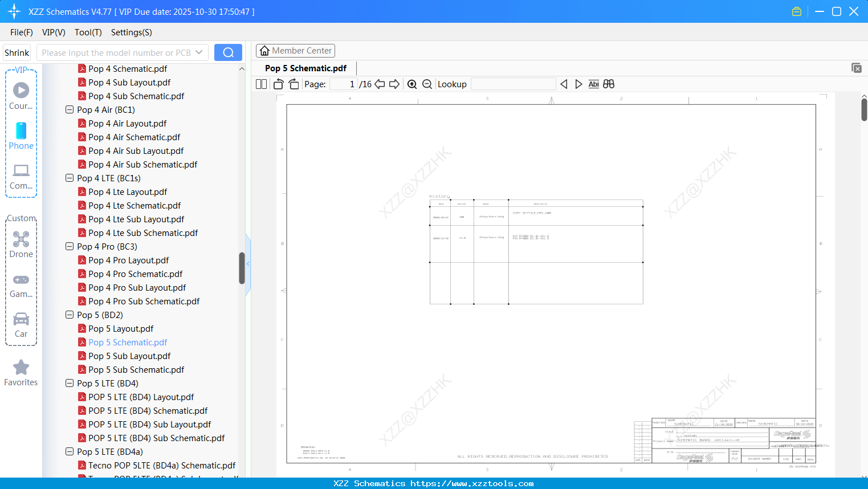
Task: Open find with binoculars icon
Action: 608,84
